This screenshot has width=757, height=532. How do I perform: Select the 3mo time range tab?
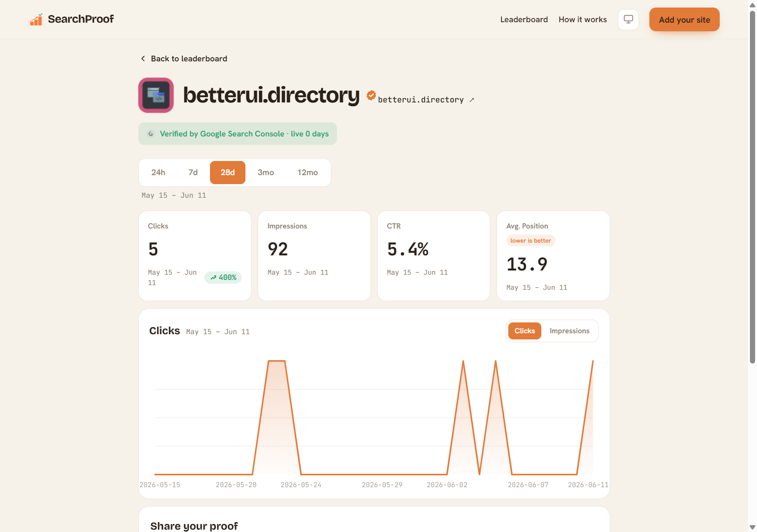(266, 172)
